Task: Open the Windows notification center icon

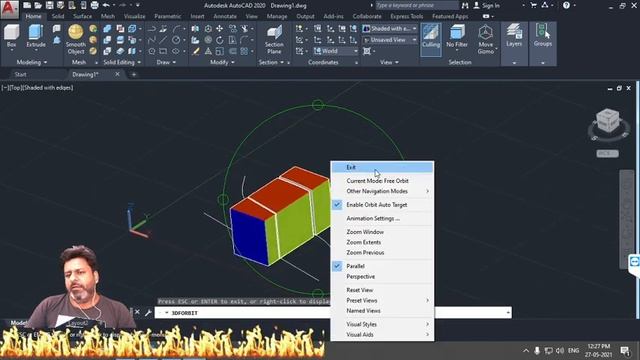Action: (x=625, y=351)
